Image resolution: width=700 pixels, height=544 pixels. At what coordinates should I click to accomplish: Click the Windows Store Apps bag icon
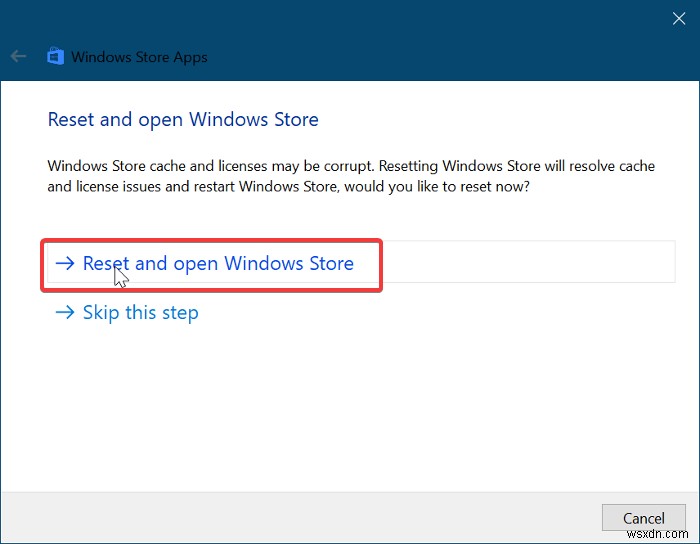[56, 56]
